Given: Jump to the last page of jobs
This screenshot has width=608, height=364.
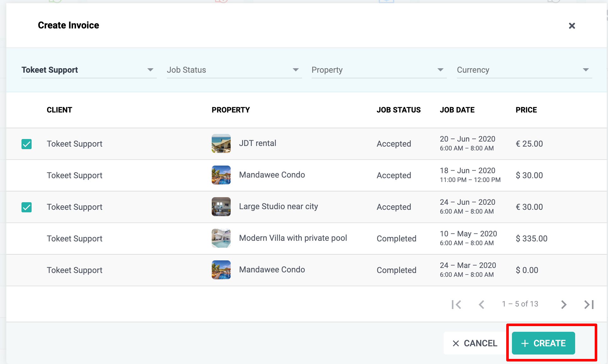Looking at the screenshot, I should tap(589, 304).
